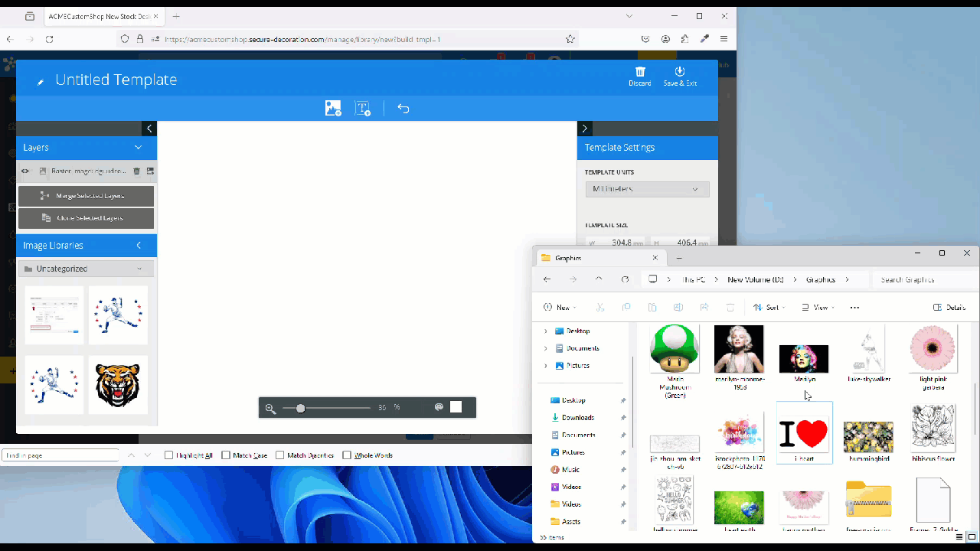Open a new Firefox tab
The height and width of the screenshot is (551, 980).
(176, 16)
